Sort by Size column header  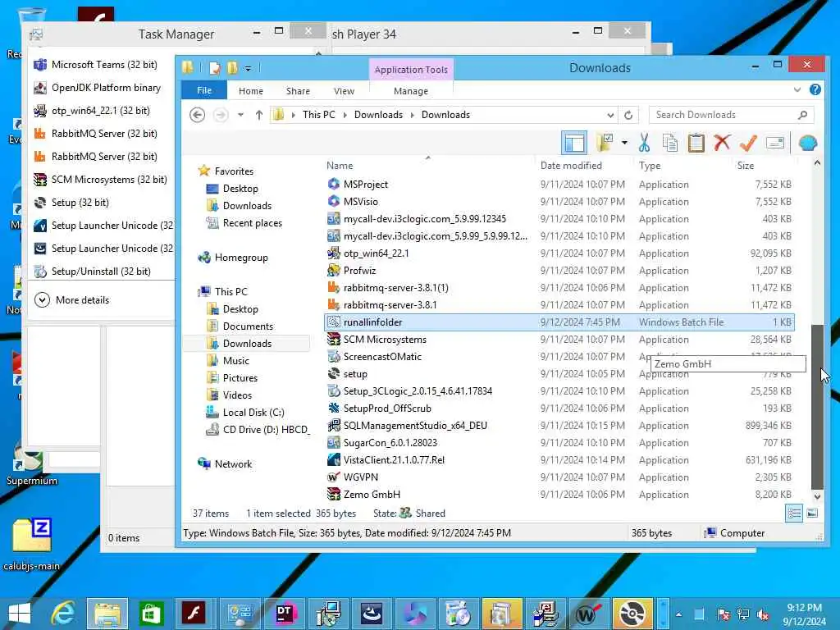point(745,166)
